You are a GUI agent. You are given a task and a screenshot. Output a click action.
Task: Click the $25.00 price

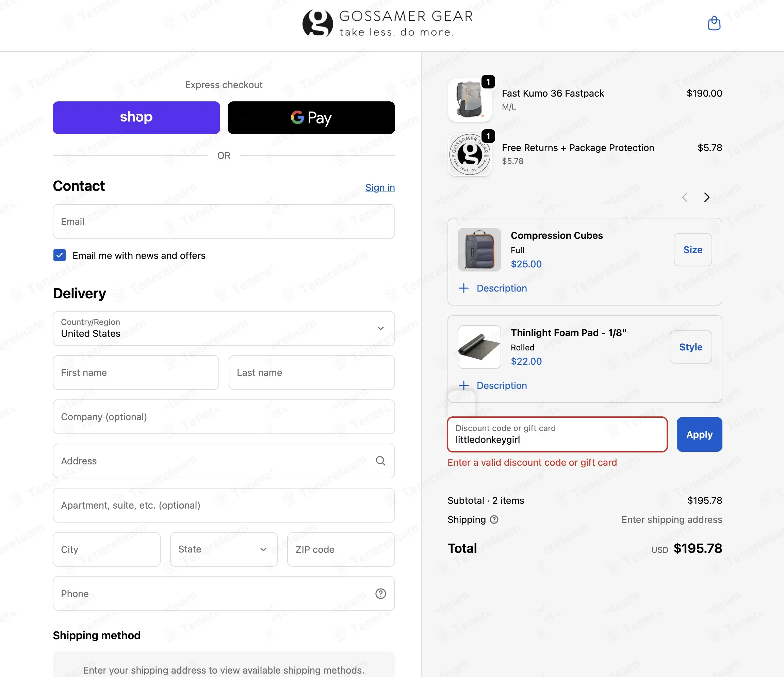pos(526,264)
